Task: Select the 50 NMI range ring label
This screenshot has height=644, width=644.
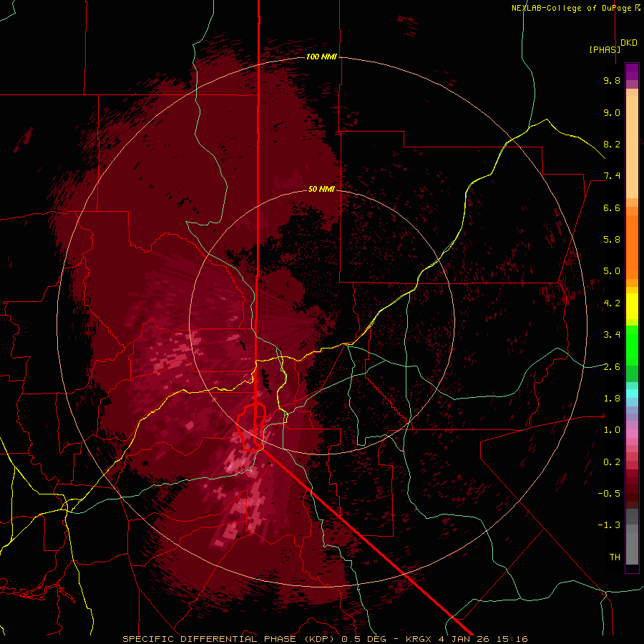Action: pos(321,189)
